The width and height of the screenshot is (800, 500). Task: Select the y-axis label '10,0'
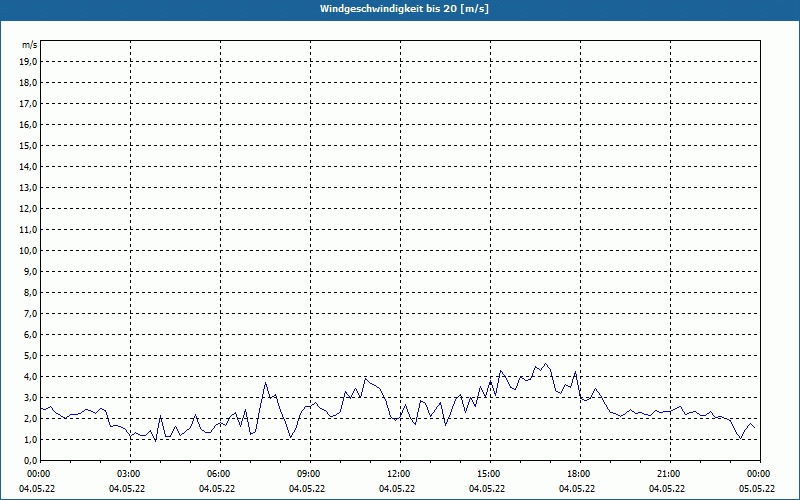28,251
